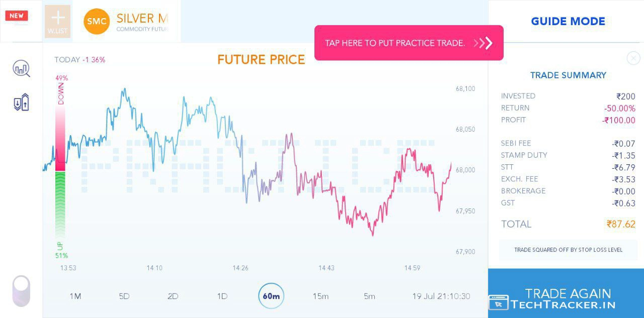
Task: Toggle the oval switch at bottom left
Action: (x=21, y=290)
